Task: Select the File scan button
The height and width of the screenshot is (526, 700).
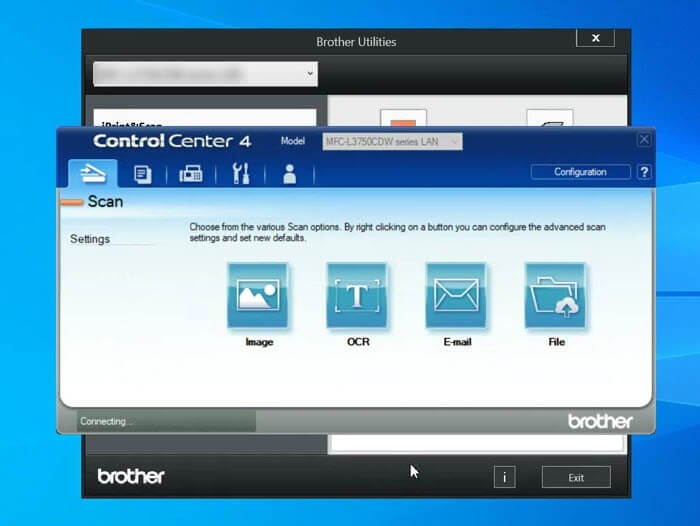Action: [x=555, y=296]
